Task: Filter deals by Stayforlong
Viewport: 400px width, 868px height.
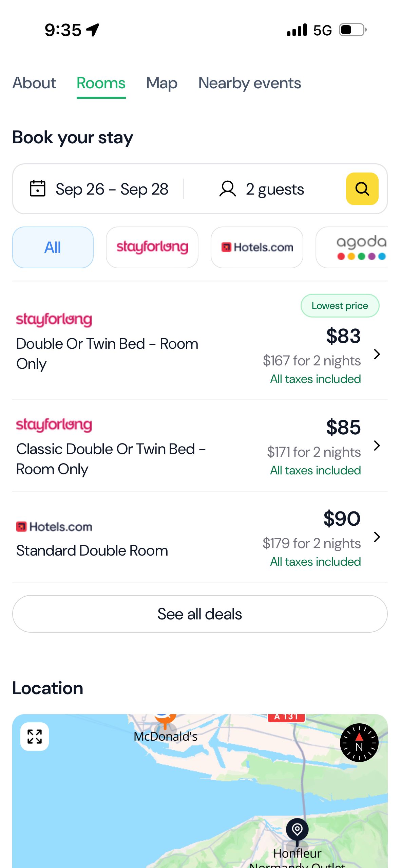Action: pyautogui.click(x=152, y=247)
